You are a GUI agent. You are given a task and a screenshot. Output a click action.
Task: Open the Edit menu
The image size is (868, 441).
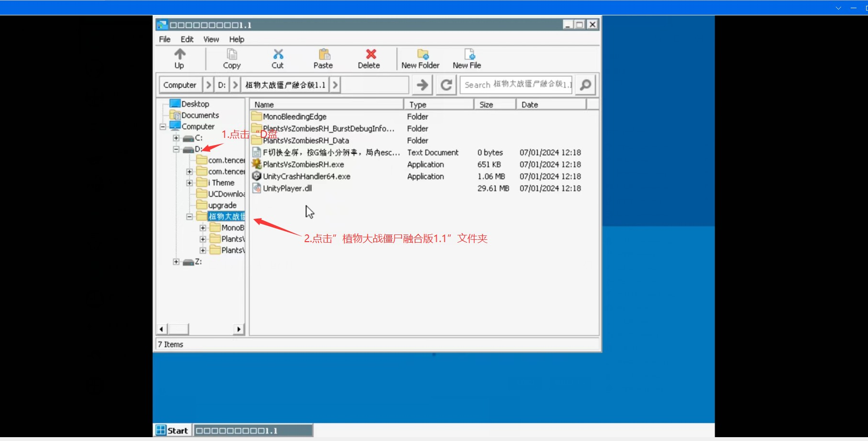click(x=187, y=39)
